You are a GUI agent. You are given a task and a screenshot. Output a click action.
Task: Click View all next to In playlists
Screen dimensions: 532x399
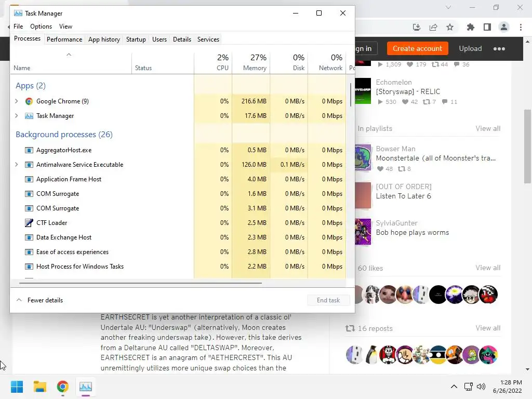click(488, 129)
